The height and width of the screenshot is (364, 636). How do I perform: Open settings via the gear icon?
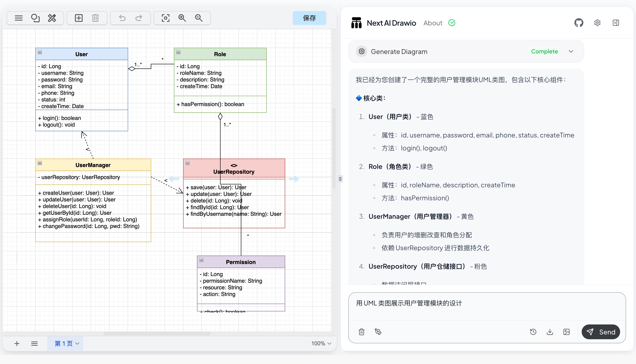[x=597, y=23]
